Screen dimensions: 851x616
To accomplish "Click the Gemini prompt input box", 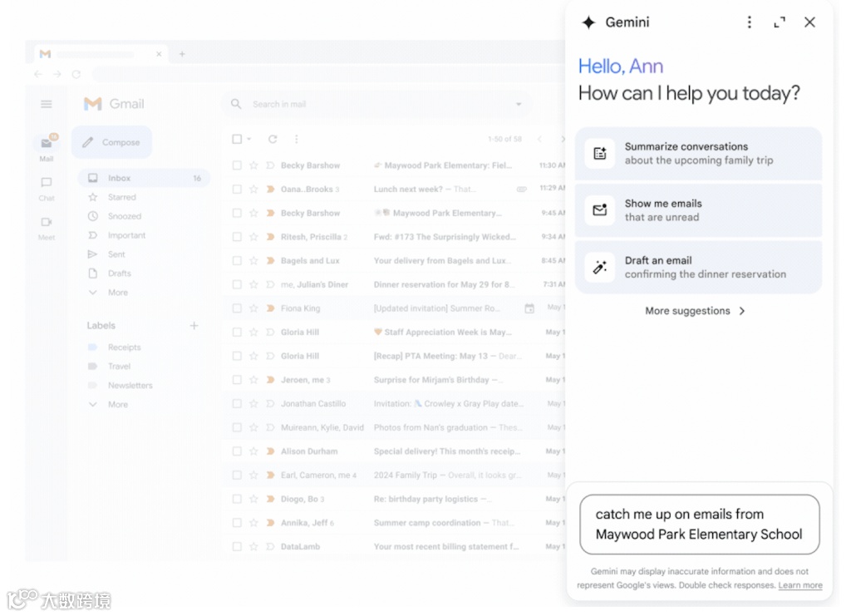I will click(700, 525).
